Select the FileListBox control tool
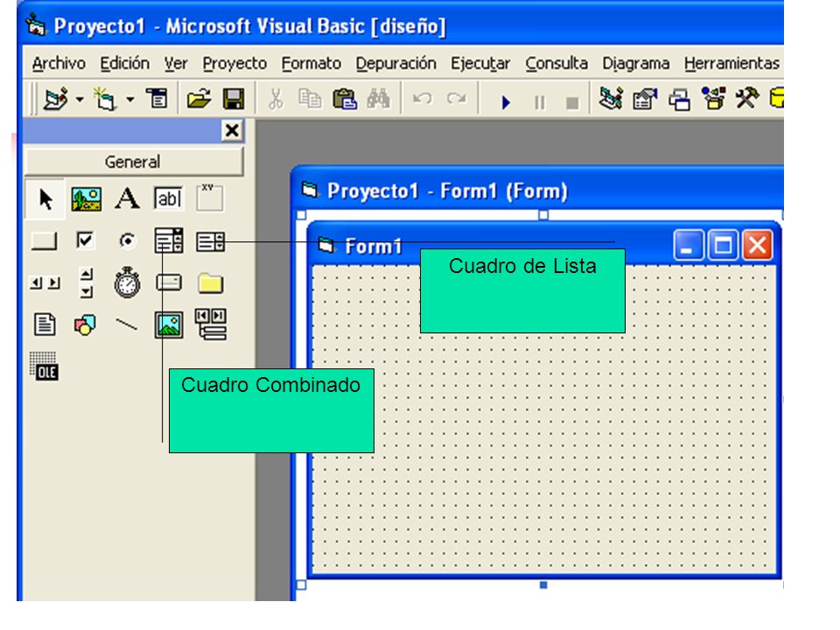The image size is (840, 630). click(45, 325)
